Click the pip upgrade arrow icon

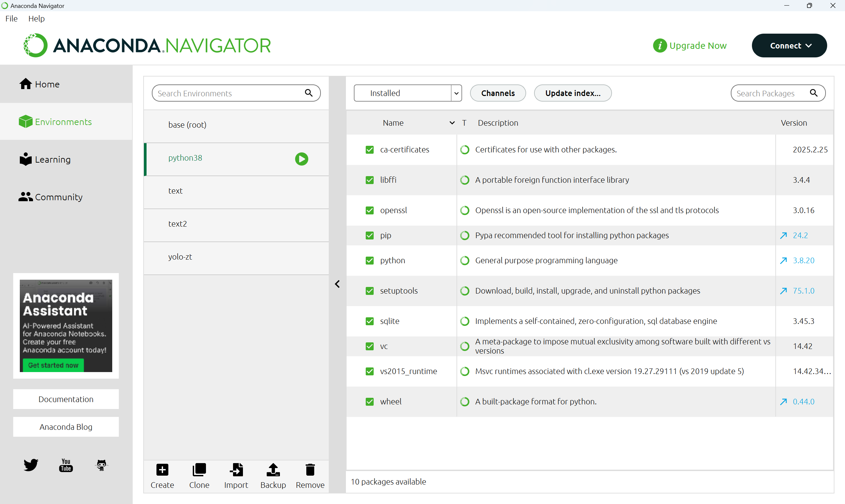click(784, 236)
